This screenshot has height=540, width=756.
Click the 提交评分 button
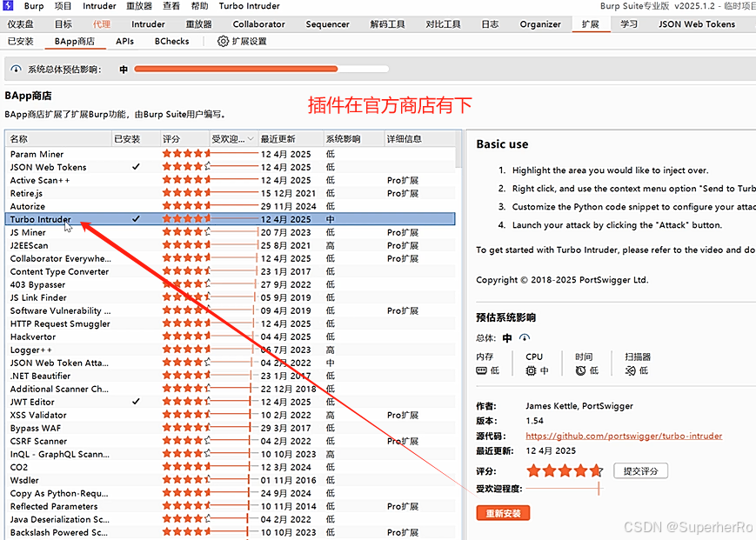(641, 471)
